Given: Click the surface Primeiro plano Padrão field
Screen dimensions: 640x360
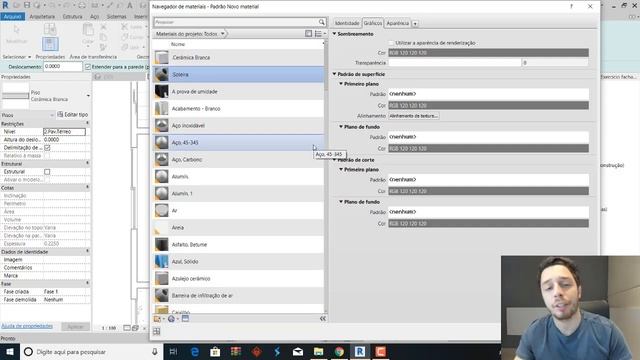Looking at the screenshot, I should (x=489, y=94).
